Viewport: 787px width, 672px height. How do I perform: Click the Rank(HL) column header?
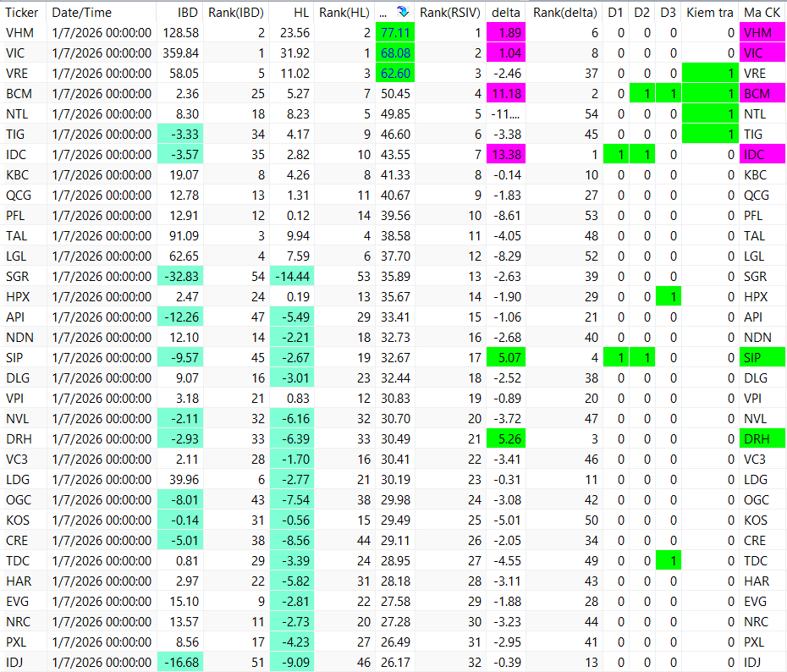pos(344,13)
